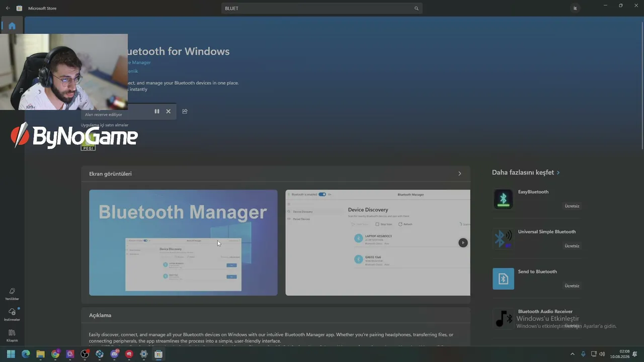Open Google Chrome from the taskbar
Viewport: 644px width, 362px height.
[55, 354]
